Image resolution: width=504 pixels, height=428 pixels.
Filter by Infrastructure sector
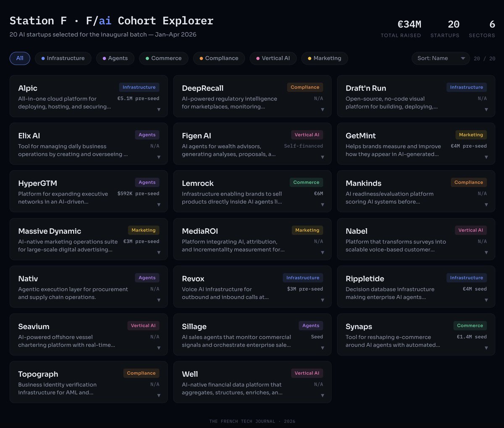[63, 58]
